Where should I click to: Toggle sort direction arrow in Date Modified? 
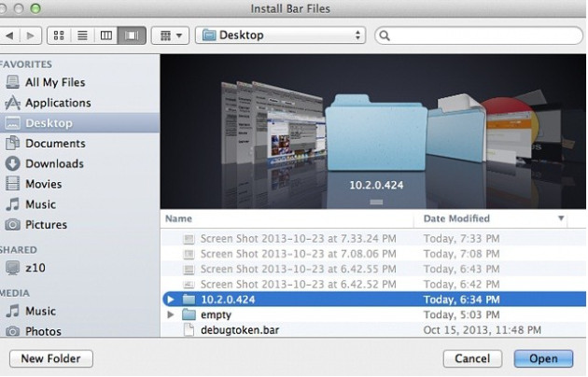tap(561, 218)
